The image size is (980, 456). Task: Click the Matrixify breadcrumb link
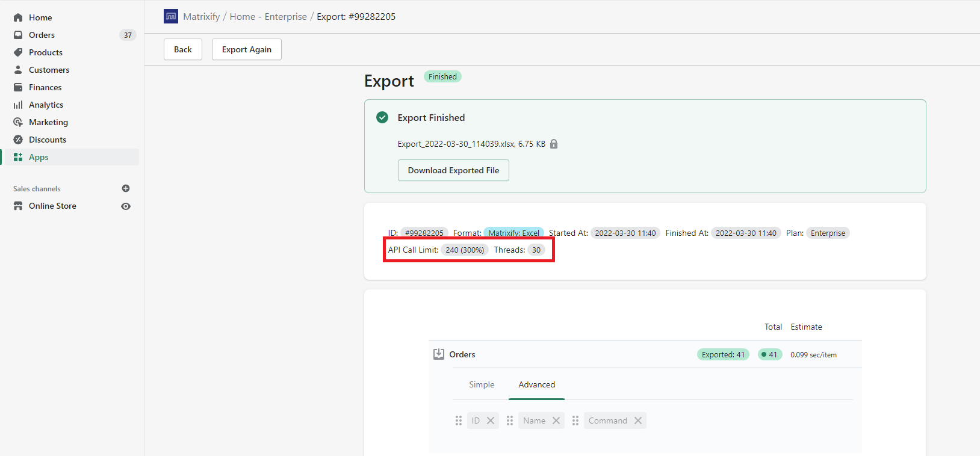201,17
